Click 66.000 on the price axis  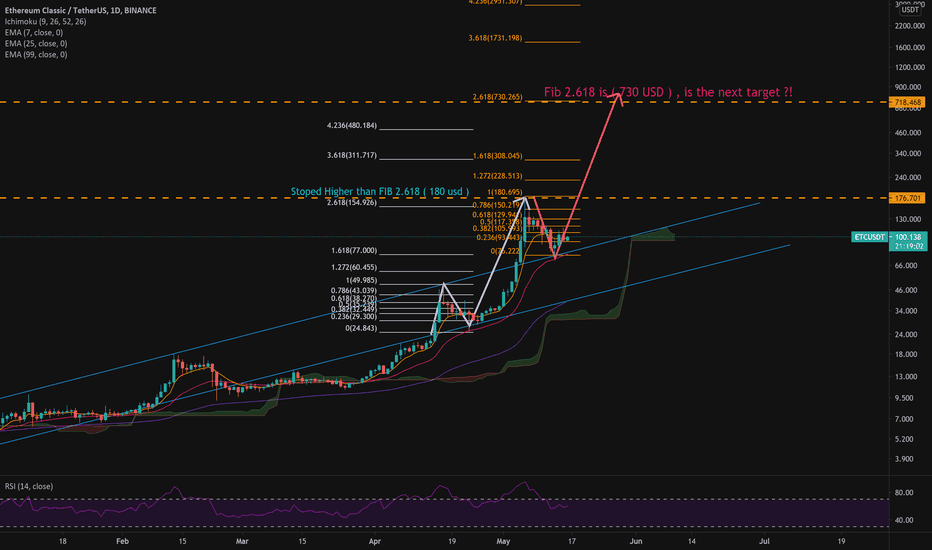point(906,266)
